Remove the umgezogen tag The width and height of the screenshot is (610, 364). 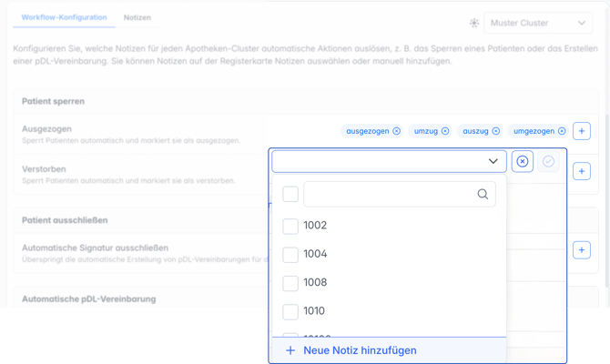pos(562,131)
